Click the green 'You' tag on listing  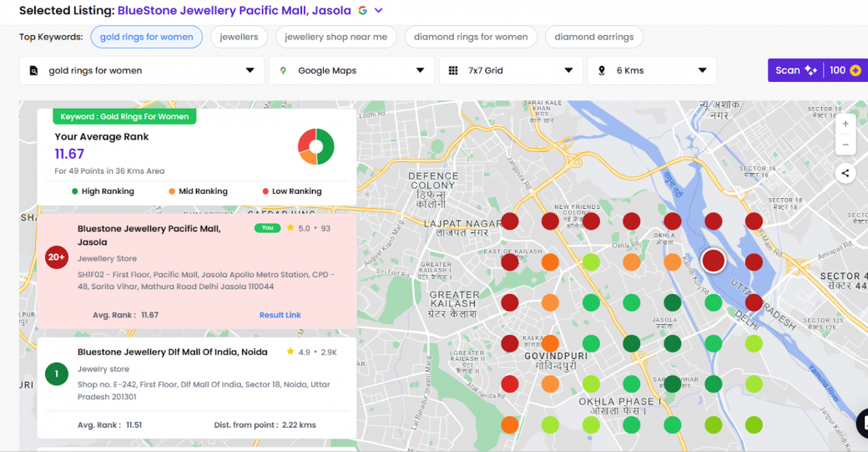point(267,227)
